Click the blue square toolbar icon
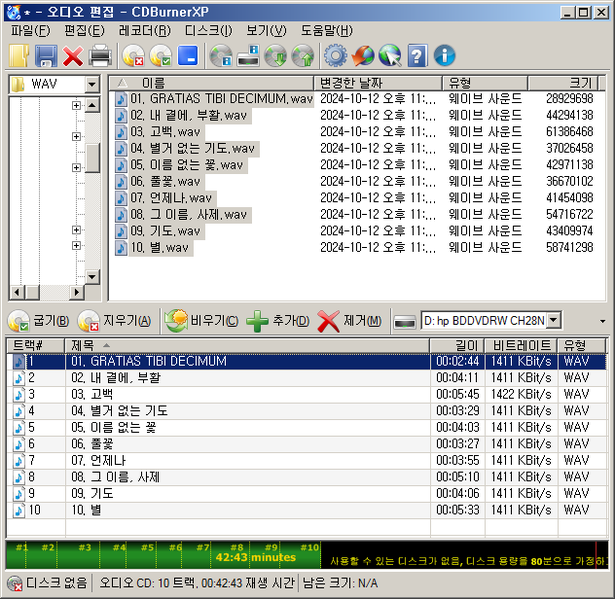This screenshot has height=599, width=615. pyautogui.click(x=187, y=56)
